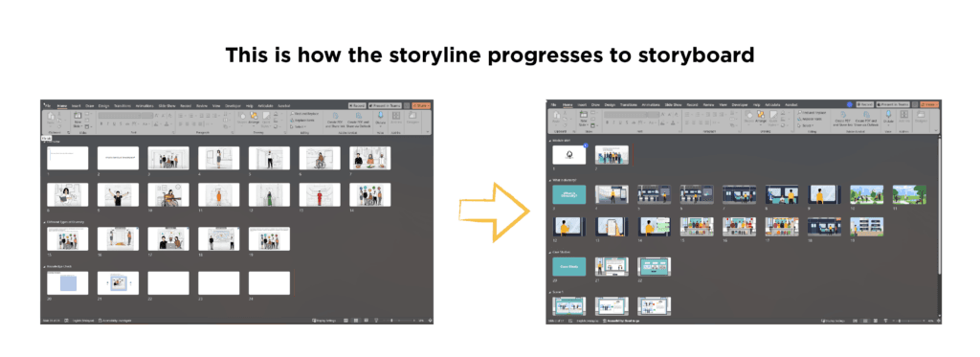Click Add-ins icon in left window ribbon
Viewport: 980px width, 357px height.
point(395,116)
